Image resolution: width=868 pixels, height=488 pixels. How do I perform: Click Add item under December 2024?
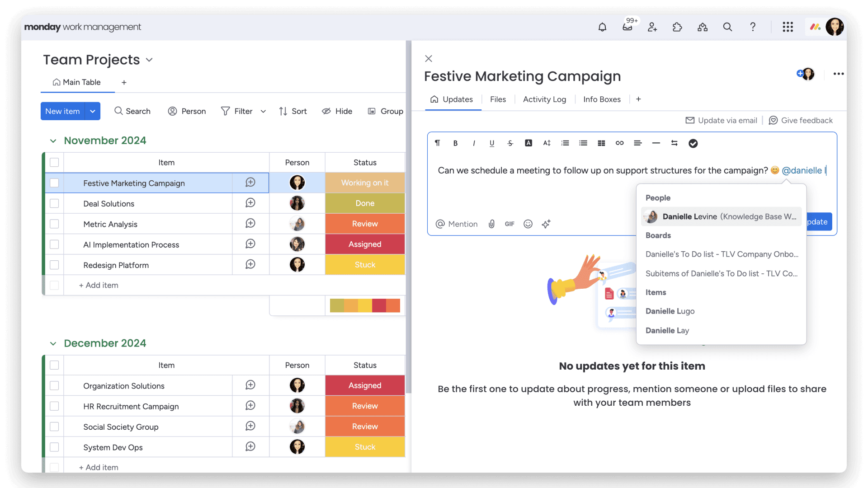click(x=98, y=467)
